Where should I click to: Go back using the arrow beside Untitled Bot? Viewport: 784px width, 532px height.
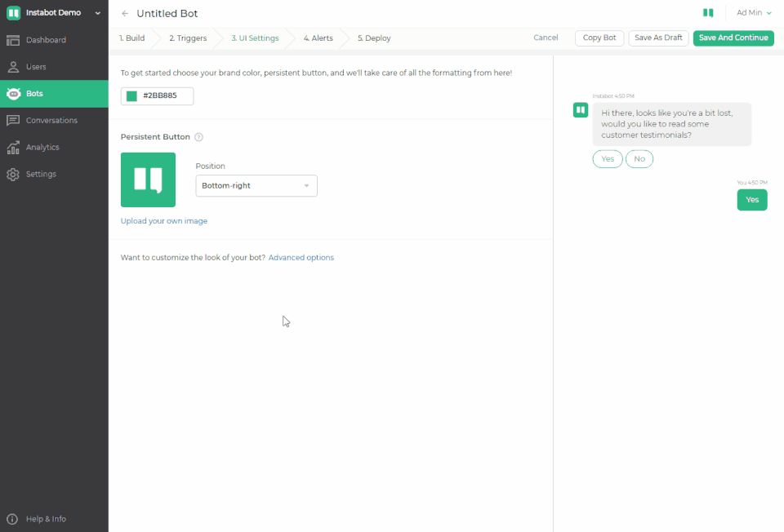[125, 14]
